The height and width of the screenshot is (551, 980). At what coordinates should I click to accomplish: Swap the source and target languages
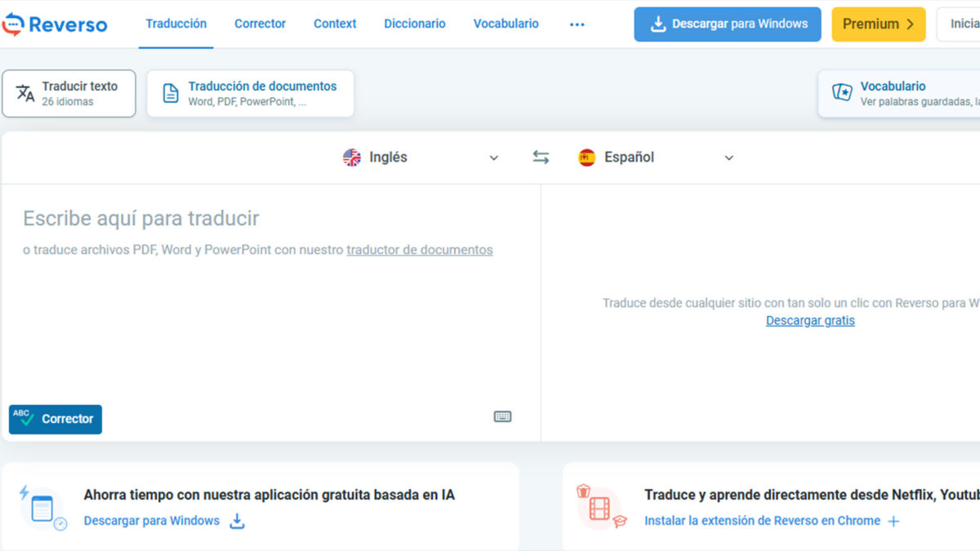tap(541, 158)
